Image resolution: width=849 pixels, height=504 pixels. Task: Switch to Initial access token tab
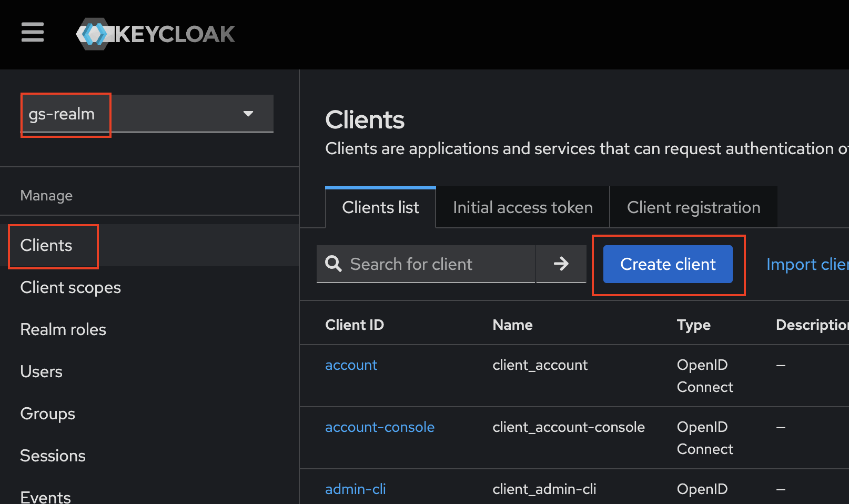click(x=522, y=208)
